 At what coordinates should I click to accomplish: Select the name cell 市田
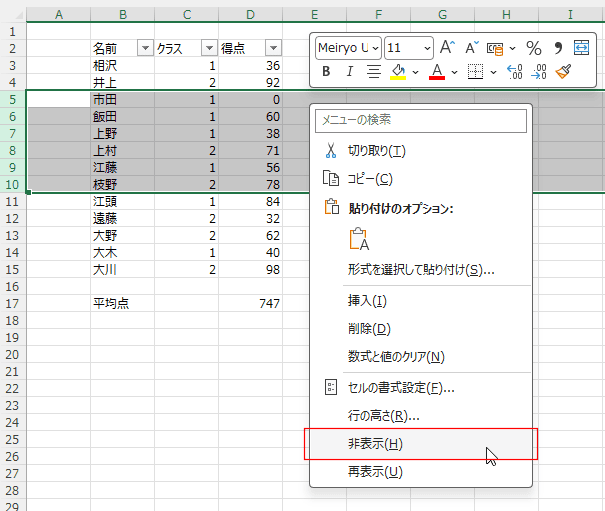(123, 99)
